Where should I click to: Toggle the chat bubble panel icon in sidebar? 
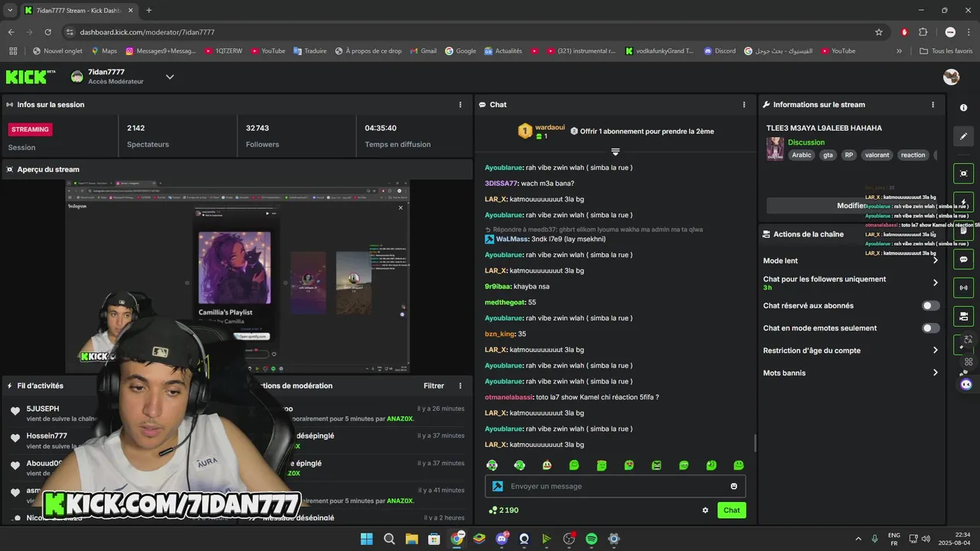(963, 259)
